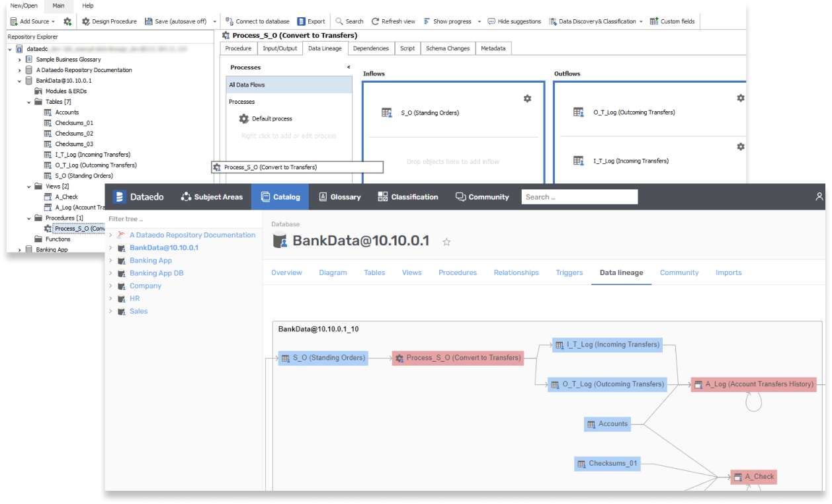This screenshot has width=832, height=504.
Task: Open the Search tool in toolbar
Action: point(339,21)
